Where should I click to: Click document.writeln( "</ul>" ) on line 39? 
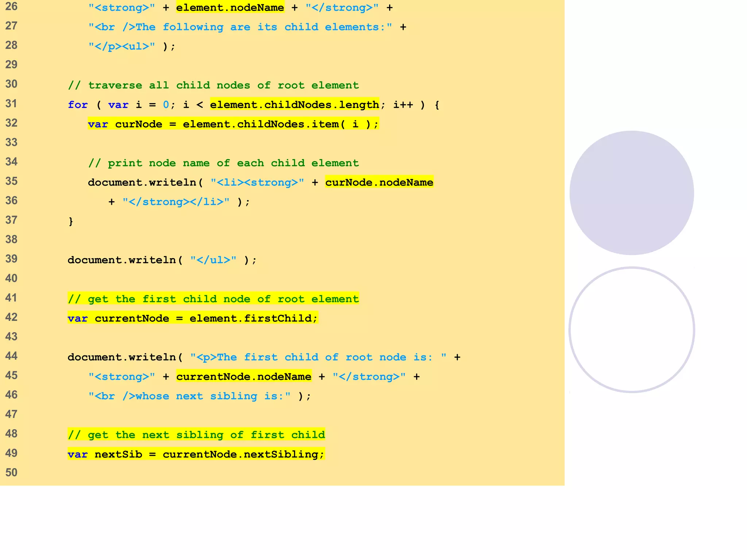coord(162,260)
